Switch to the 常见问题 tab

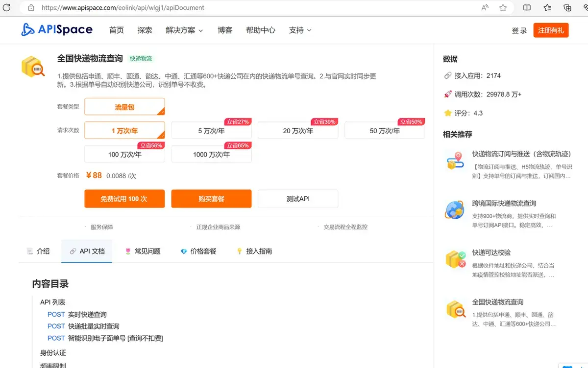(143, 251)
